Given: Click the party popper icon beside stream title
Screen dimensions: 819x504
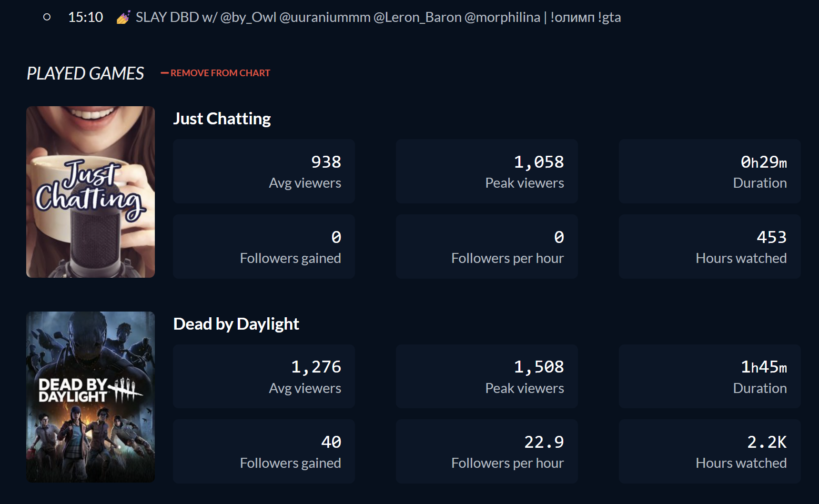Looking at the screenshot, I should coord(123,18).
